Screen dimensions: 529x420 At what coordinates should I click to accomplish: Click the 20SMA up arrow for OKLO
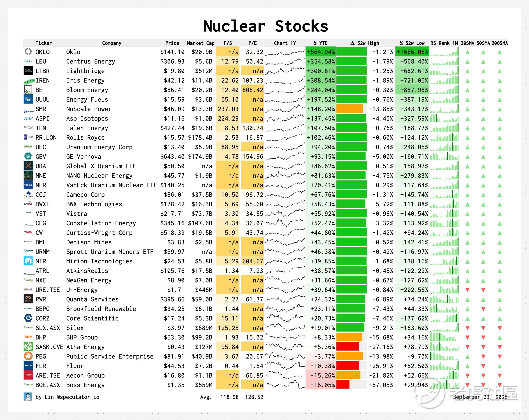point(467,52)
